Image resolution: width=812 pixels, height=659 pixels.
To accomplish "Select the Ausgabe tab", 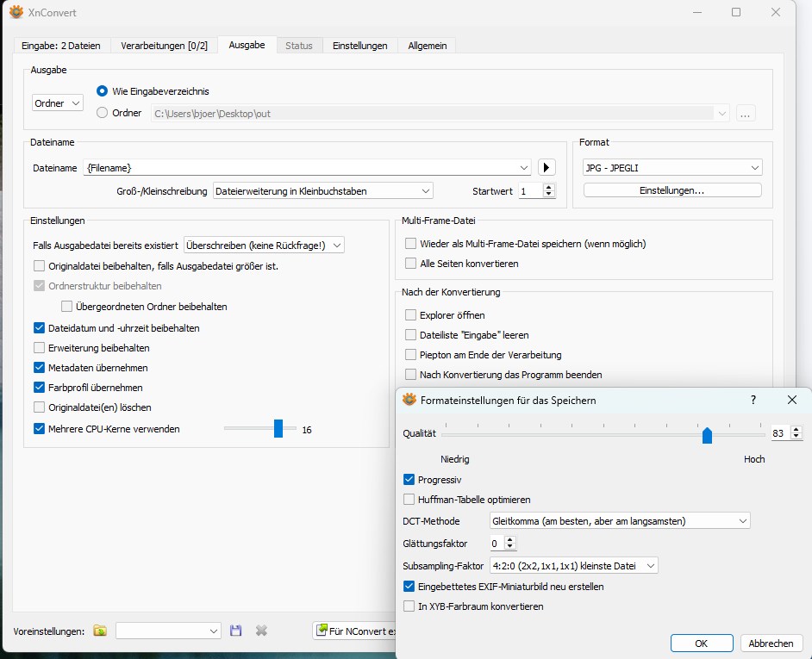I will tap(247, 45).
